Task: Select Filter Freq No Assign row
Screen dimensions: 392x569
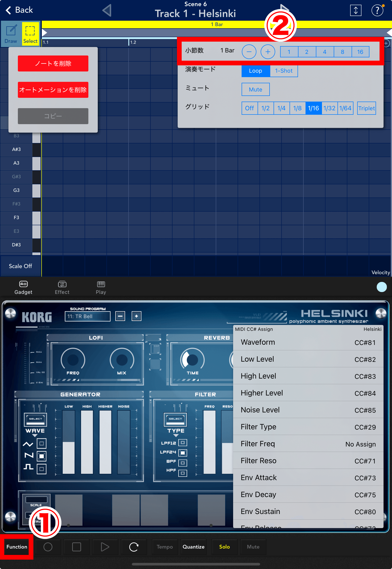Action: pyautogui.click(x=308, y=444)
